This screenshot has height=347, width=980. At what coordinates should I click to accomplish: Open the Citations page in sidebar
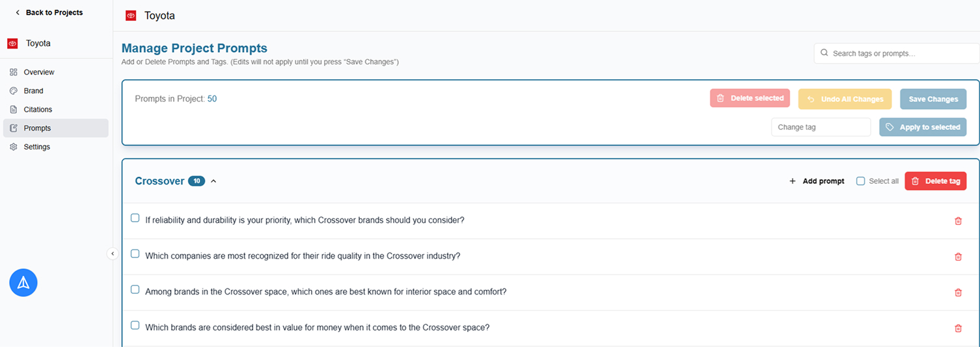pyautogui.click(x=38, y=109)
